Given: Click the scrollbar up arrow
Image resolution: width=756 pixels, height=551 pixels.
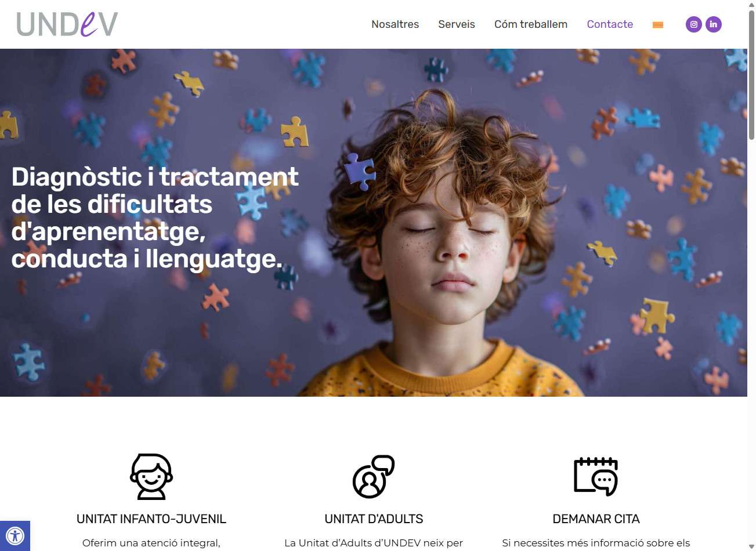Looking at the screenshot, I should click(x=751, y=4).
